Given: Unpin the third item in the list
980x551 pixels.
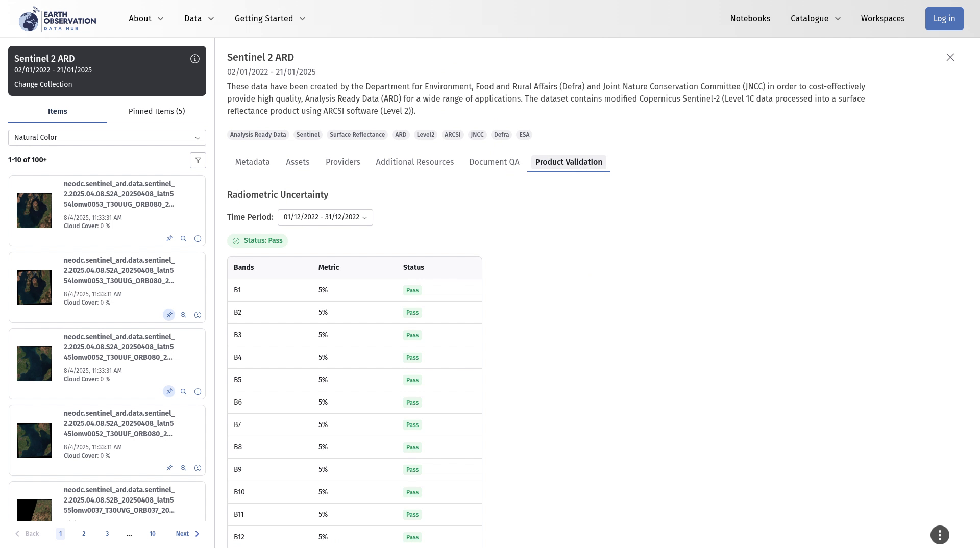Looking at the screenshot, I should [x=169, y=392].
